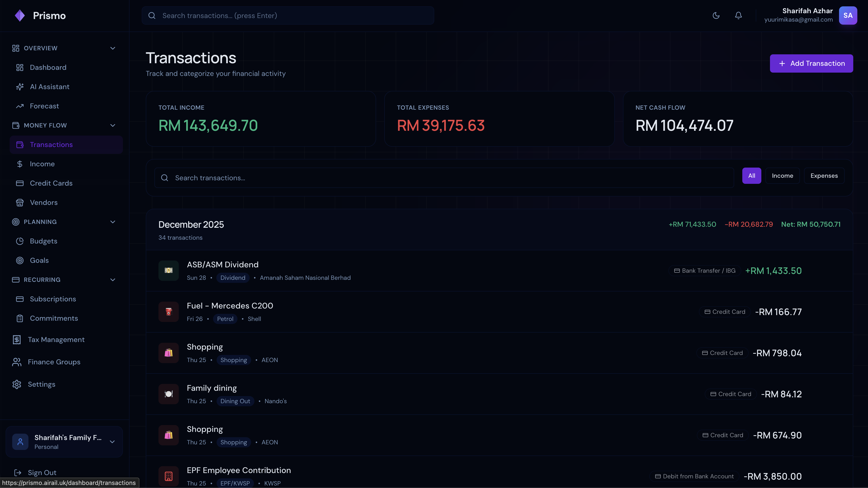This screenshot has height=488, width=868.
Task: Collapse the Money Flow section
Action: (x=113, y=125)
